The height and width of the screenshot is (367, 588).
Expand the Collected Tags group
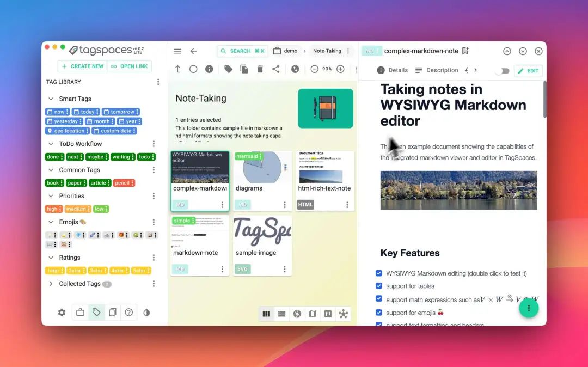tap(51, 284)
